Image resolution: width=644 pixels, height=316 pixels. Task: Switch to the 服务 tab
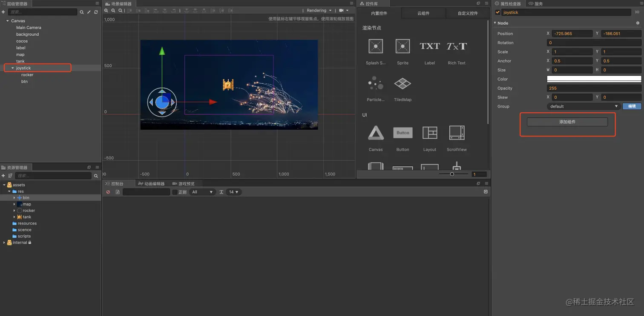536,4
